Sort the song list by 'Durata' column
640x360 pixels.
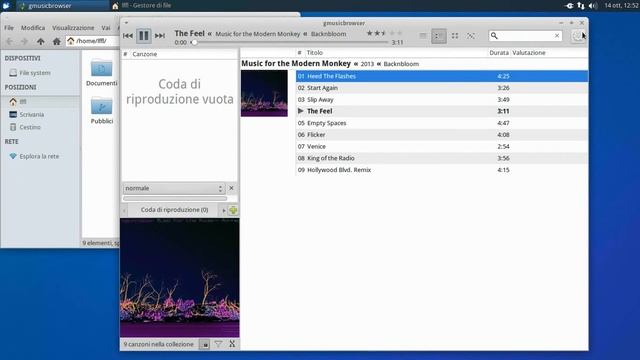499,53
